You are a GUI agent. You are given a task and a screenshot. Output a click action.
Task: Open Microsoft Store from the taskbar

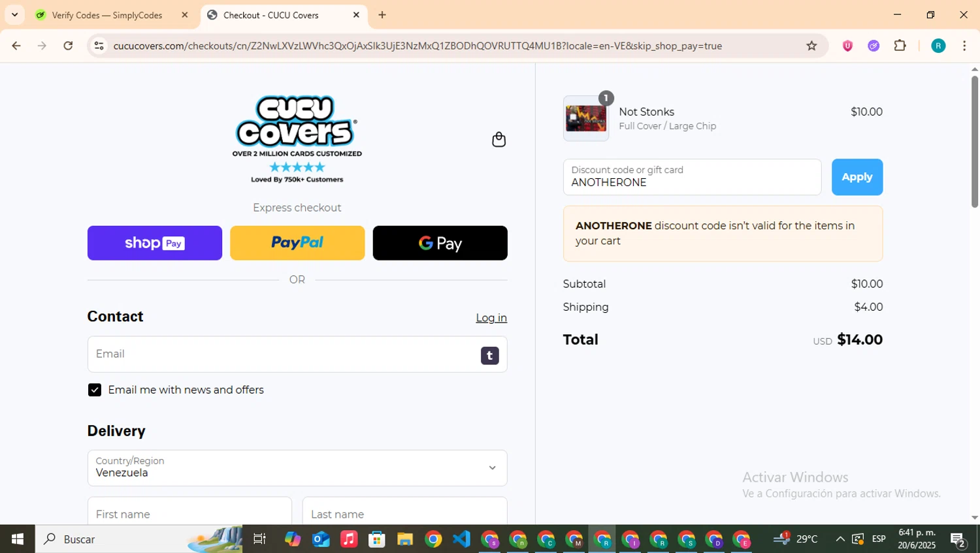[x=377, y=539]
